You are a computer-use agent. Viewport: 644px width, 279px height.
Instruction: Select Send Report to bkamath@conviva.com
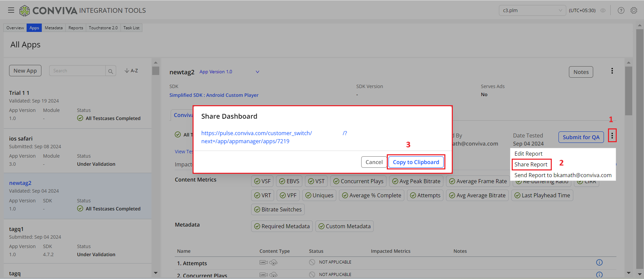coord(563,175)
